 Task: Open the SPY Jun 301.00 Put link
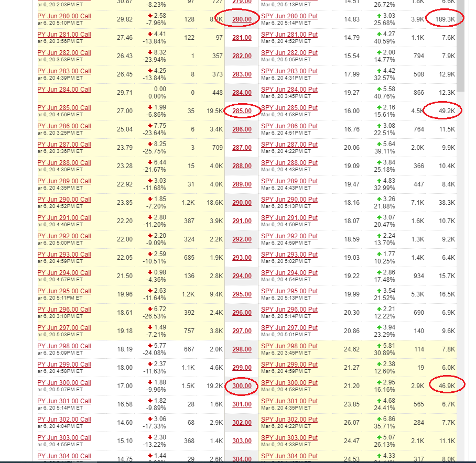click(x=289, y=401)
